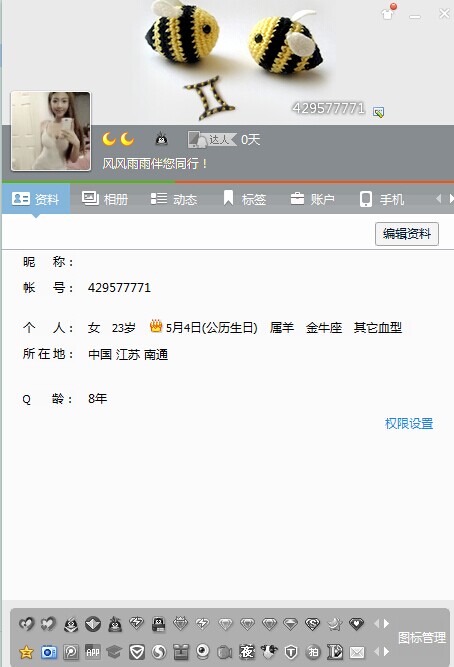454x667 pixels.
Task: Show next icons in the bottom icon row
Action: [386, 651]
